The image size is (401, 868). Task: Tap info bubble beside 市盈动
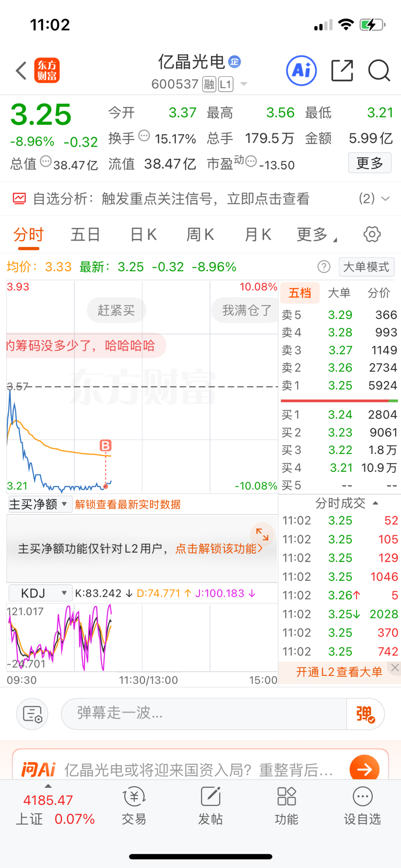click(251, 161)
